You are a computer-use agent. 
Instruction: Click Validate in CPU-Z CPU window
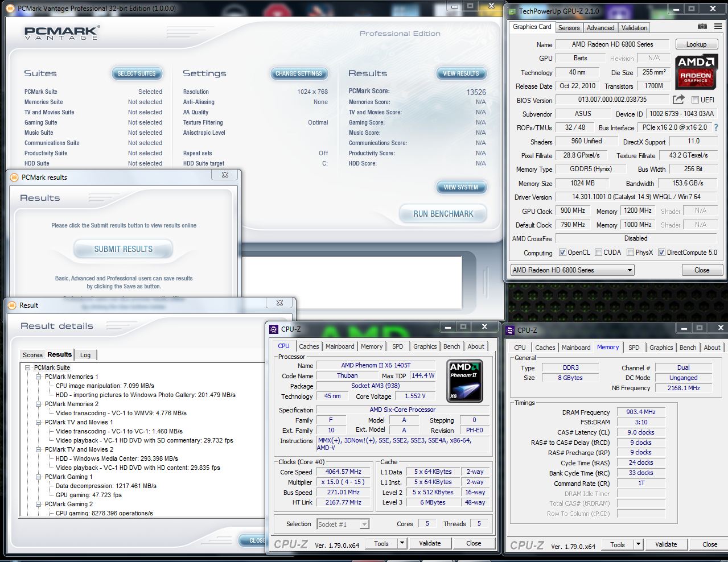click(430, 543)
